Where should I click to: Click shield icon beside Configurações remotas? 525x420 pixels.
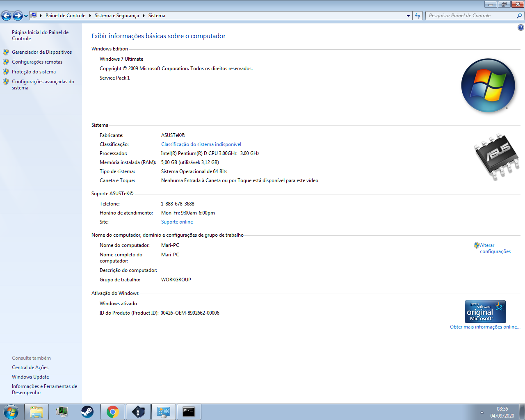pyautogui.click(x=6, y=62)
